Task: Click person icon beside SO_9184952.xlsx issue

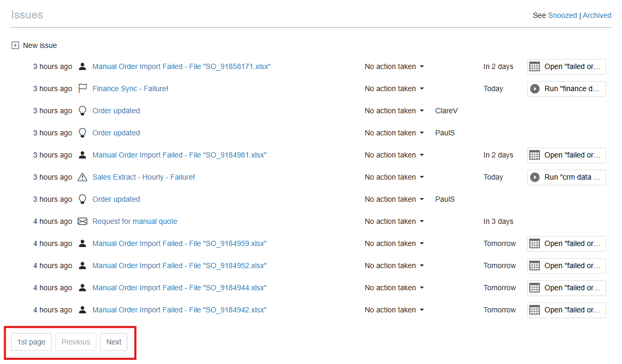Action: click(x=83, y=265)
